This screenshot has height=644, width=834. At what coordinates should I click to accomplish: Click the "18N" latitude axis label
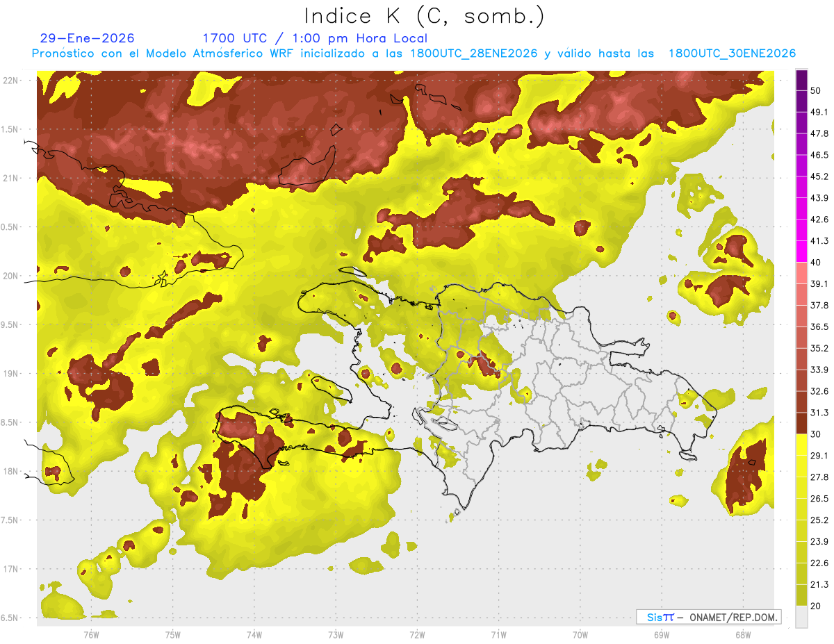click(12, 471)
